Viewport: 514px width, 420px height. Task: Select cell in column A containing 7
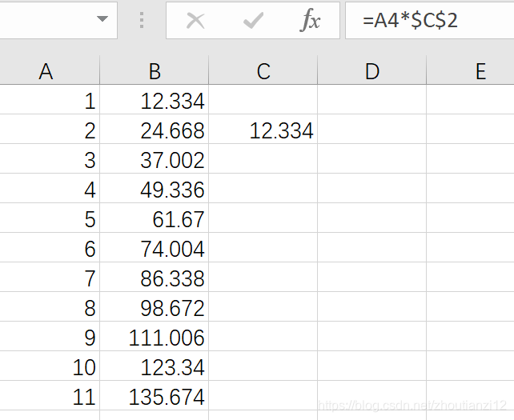(50, 277)
